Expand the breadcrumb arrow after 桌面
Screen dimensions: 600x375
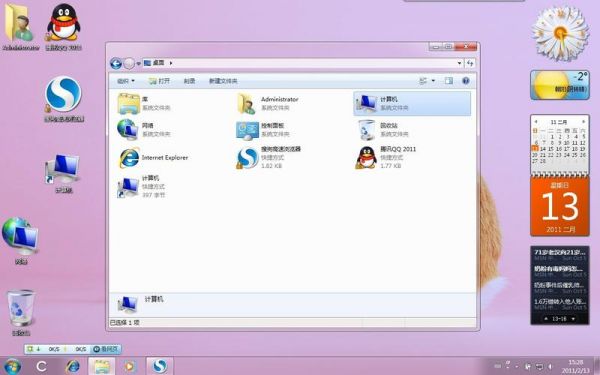point(171,63)
